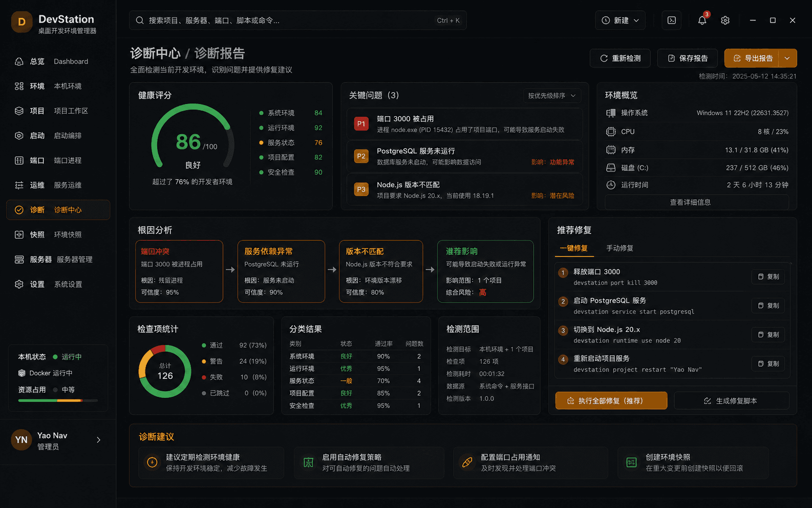Switch to the 一键修复 tab

click(573, 248)
